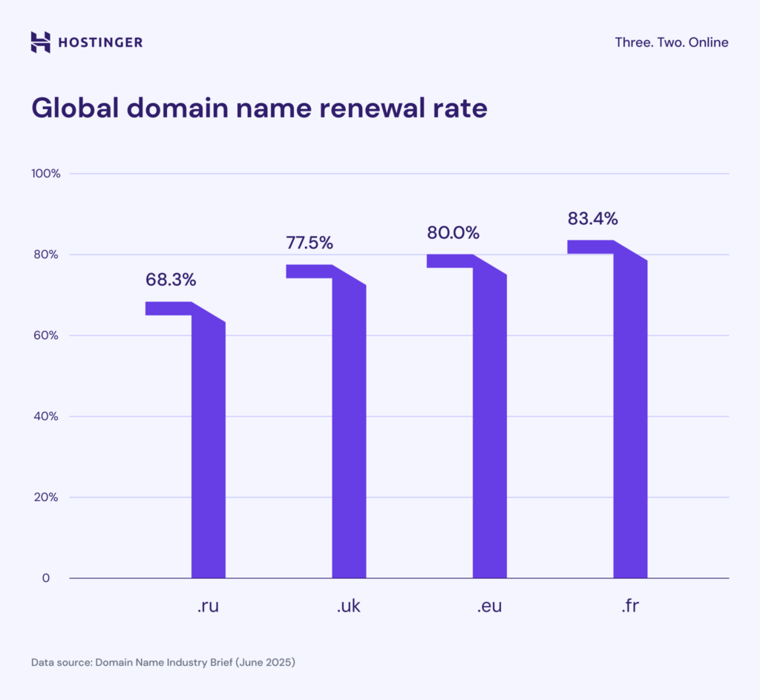760x700 pixels.
Task: Click the 77.5% value label
Action: coord(309,243)
